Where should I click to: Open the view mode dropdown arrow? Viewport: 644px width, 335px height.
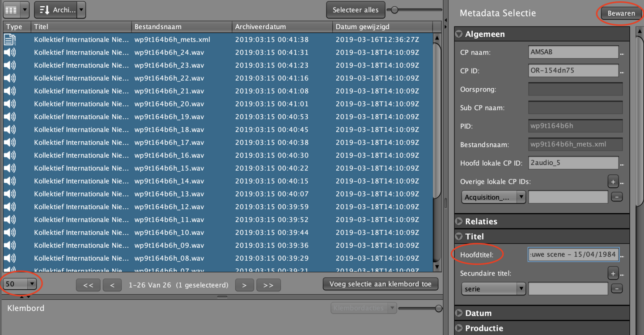point(25,9)
